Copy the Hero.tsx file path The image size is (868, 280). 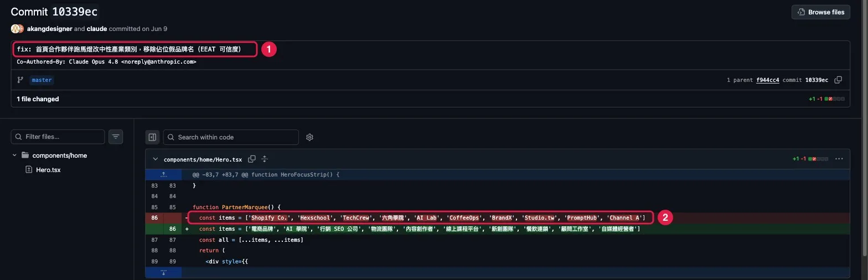point(252,159)
